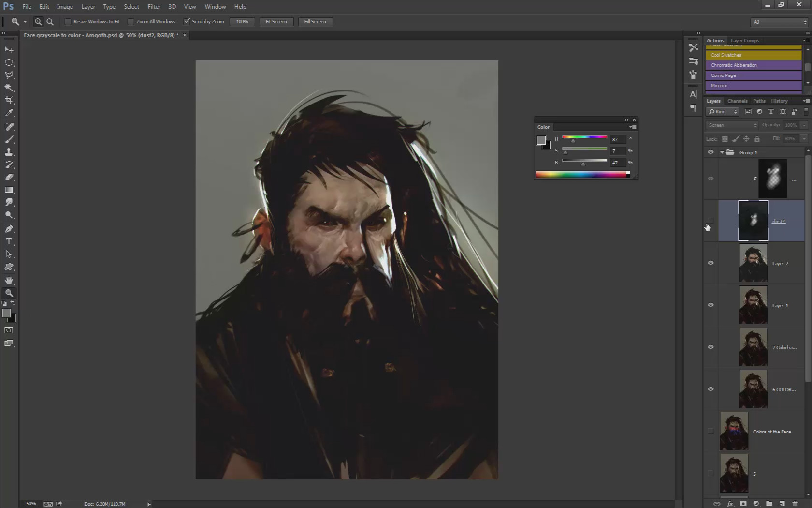
Task: Switch to the History tab
Action: pyautogui.click(x=779, y=101)
